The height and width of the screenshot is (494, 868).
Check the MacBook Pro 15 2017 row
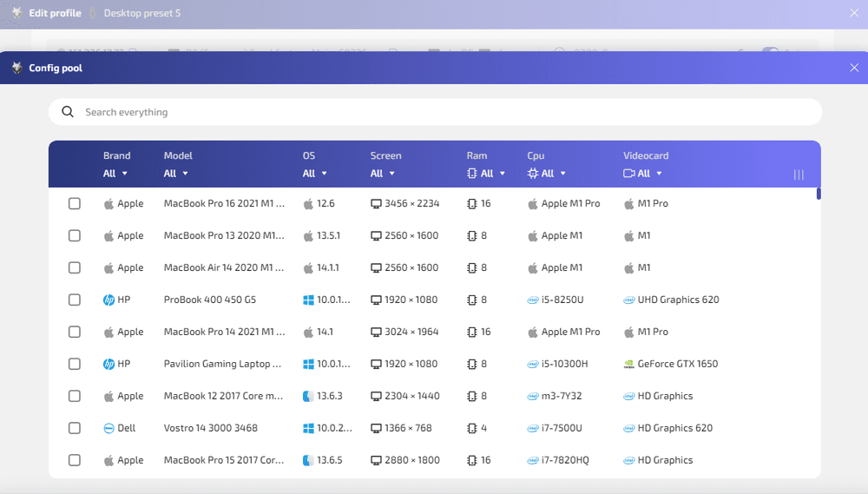pyautogui.click(x=74, y=461)
